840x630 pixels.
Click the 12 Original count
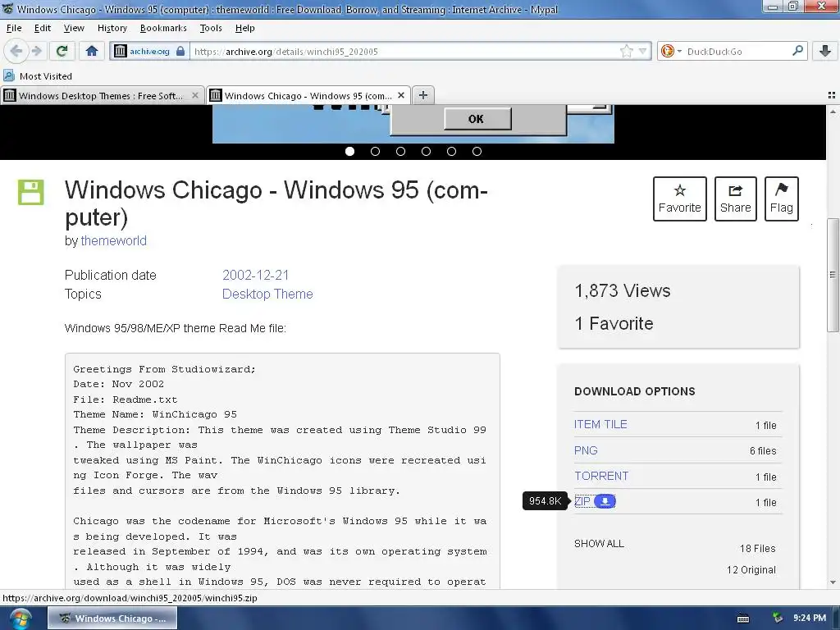751,570
